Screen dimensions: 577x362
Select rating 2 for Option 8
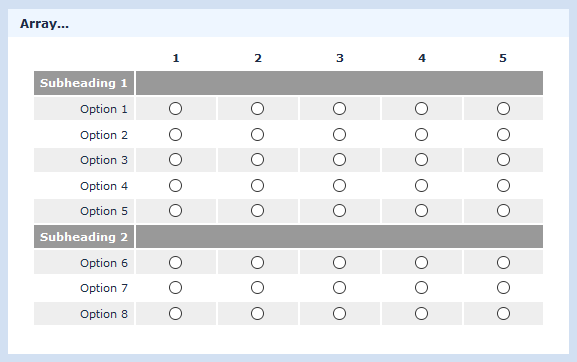coord(257,314)
